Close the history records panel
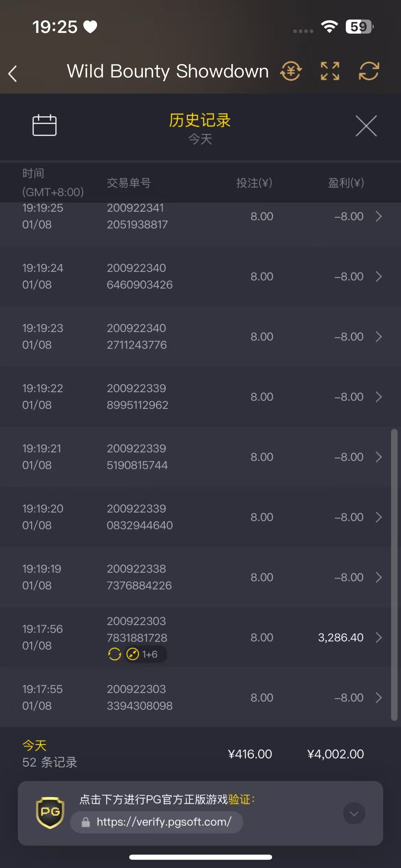The width and height of the screenshot is (401, 868). click(x=366, y=126)
